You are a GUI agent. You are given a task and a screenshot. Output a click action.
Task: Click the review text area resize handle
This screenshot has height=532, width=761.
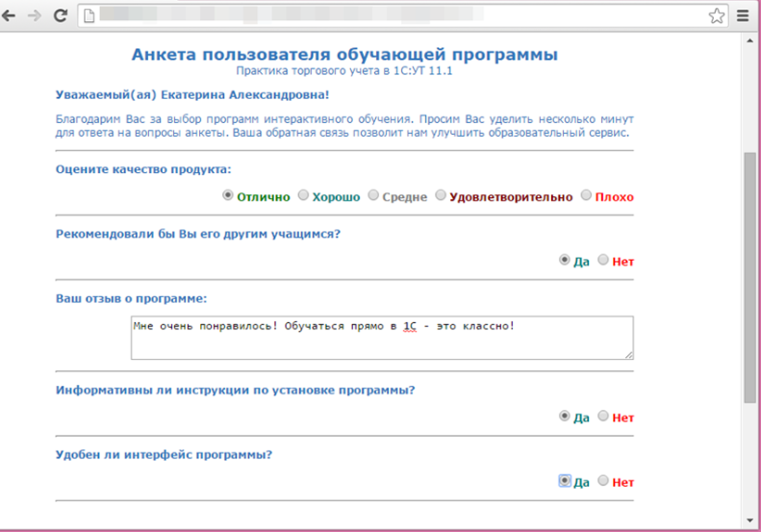pyautogui.click(x=629, y=355)
